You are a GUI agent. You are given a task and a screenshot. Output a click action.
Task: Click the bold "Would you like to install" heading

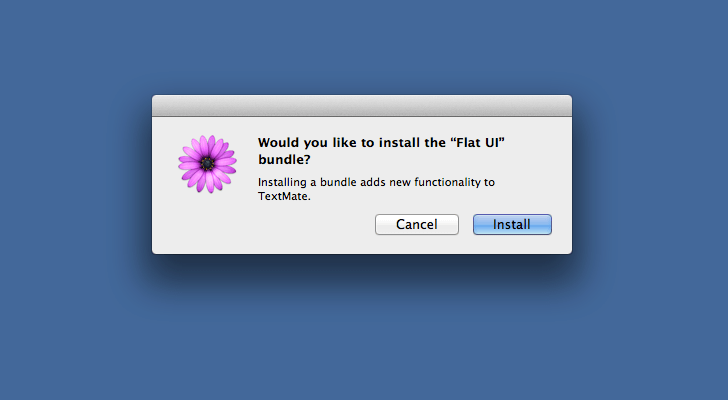pyautogui.click(x=317, y=142)
